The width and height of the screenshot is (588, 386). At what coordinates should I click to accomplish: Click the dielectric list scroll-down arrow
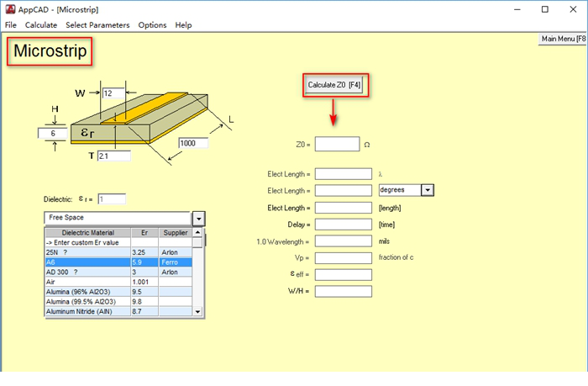(197, 312)
